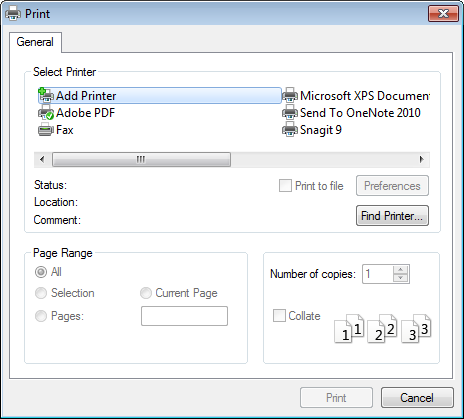Toggle the Collate checkbox
This screenshot has width=464, height=419.
click(279, 315)
